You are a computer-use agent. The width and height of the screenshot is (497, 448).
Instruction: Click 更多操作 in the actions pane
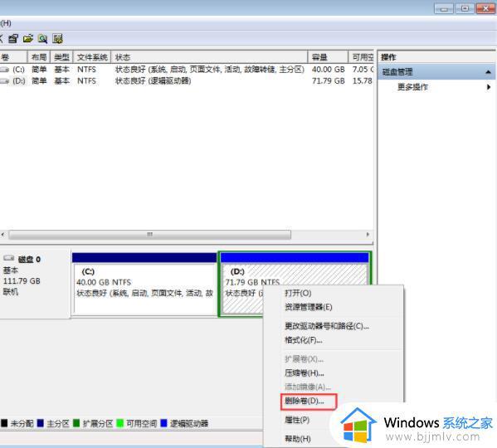click(412, 87)
